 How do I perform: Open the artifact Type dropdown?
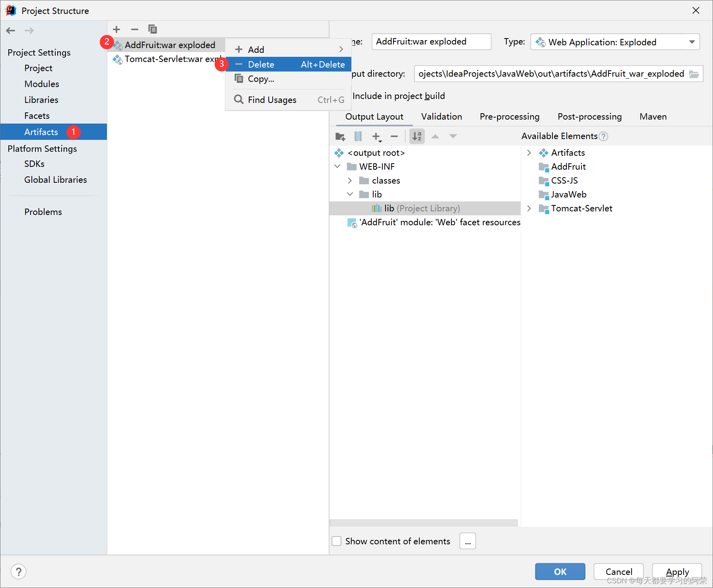point(615,42)
